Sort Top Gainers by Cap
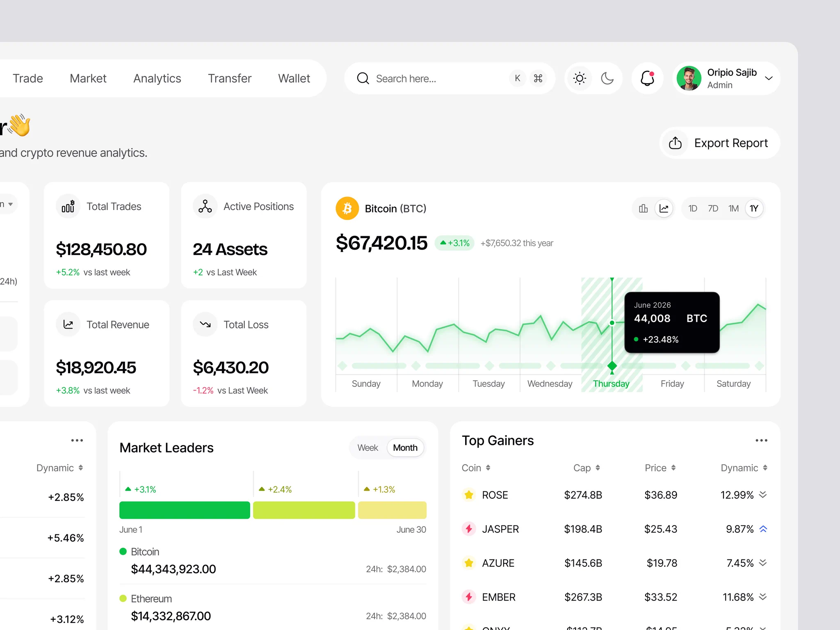 587,468
